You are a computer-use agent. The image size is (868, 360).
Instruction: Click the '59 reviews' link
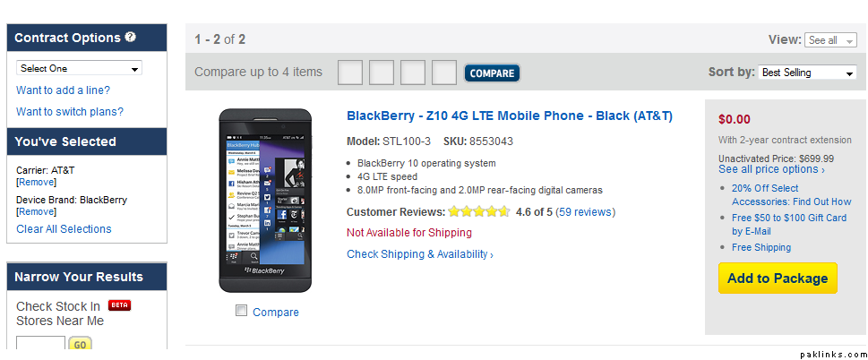click(x=586, y=212)
